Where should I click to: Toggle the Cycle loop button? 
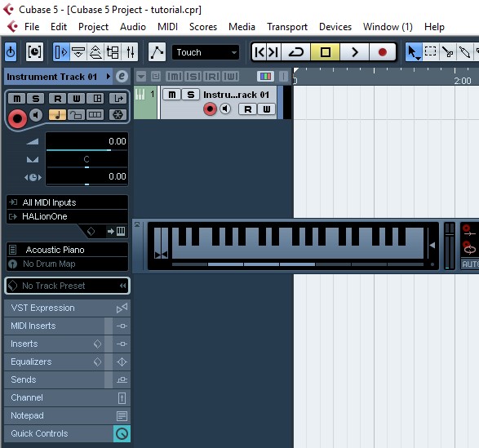[x=295, y=52]
